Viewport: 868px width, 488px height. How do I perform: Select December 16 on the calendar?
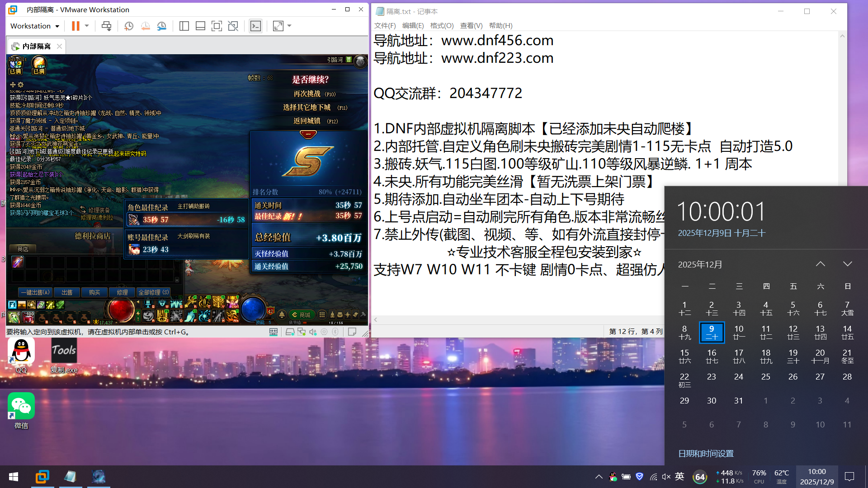712,356
